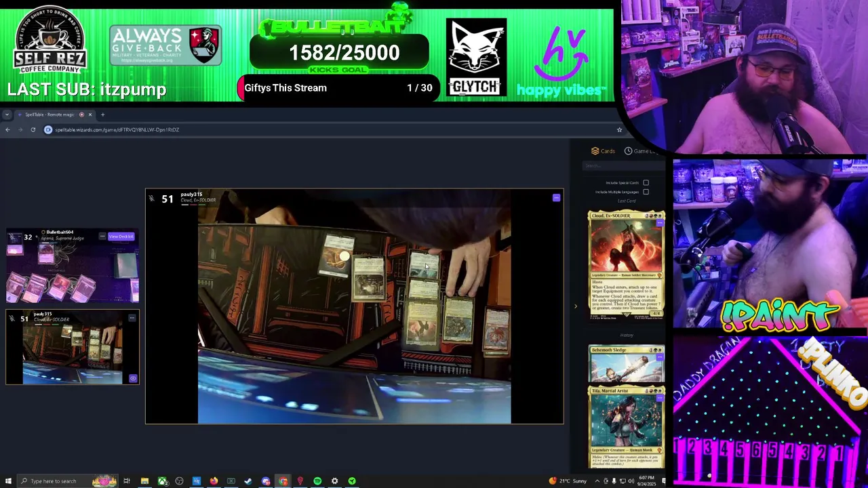Collapse the right card sidebar chevron
Screen dimensions: 868x488
[x=576, y=306]
